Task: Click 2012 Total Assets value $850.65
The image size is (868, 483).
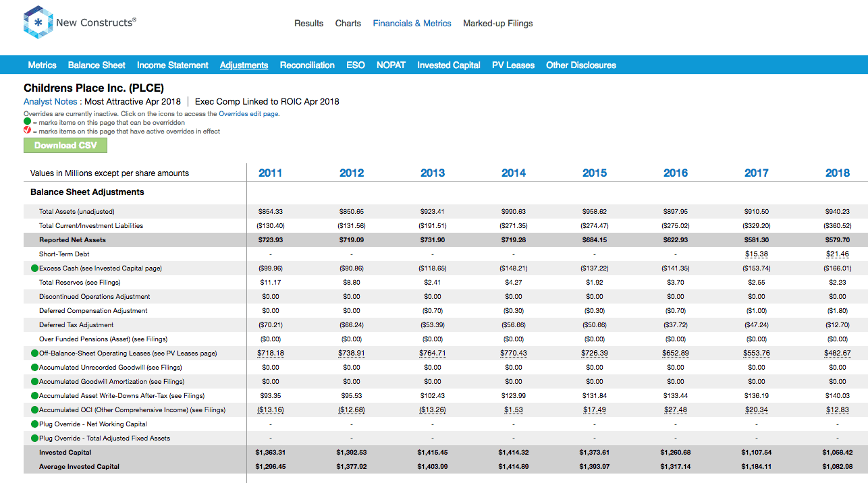Action: pyautogui.click(x=352, y=212)
